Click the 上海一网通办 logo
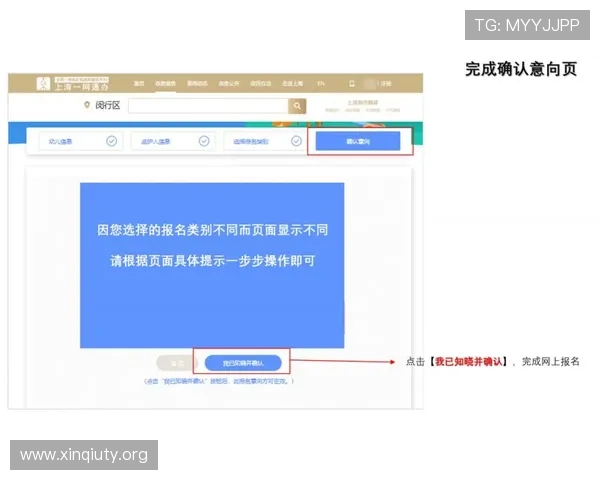The width and height of the screenshot is (600, 480). click(73, 83)
